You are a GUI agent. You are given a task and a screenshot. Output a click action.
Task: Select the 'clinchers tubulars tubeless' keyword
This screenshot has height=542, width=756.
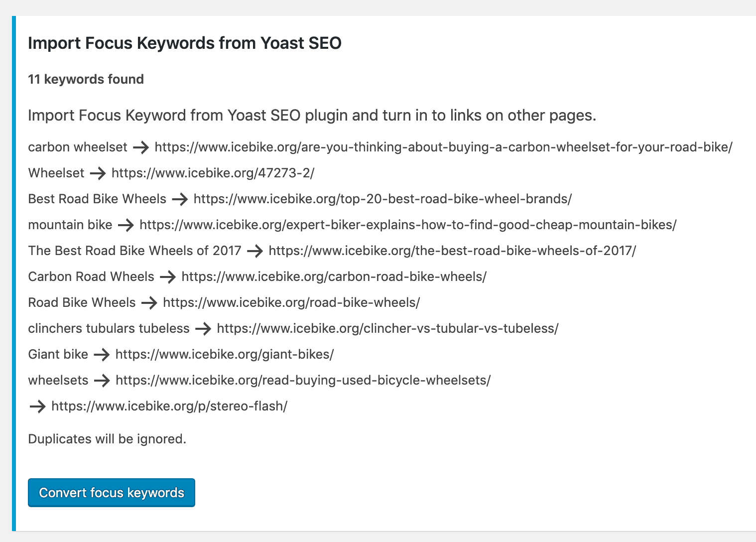109,328
